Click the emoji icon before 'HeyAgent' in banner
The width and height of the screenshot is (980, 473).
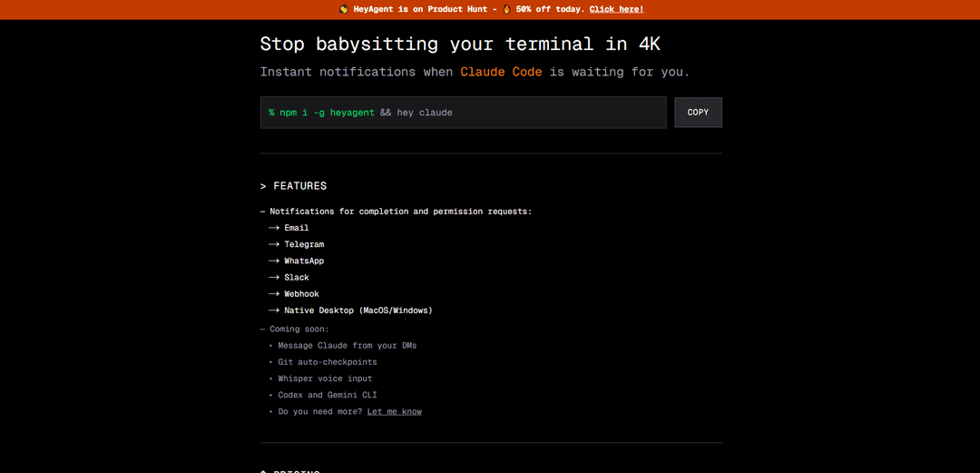pyautogui.click(x=344, y=9)
